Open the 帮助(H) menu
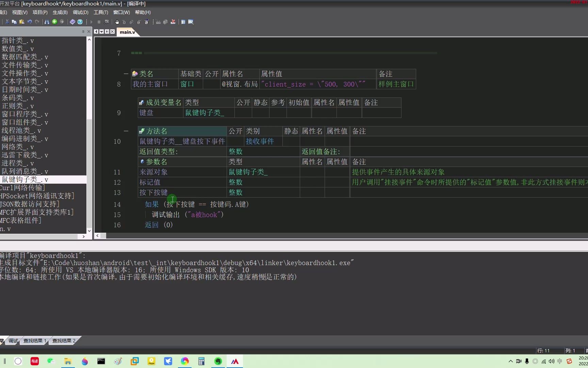This screenshot has height=368, width=588. (x=143, y=12)
